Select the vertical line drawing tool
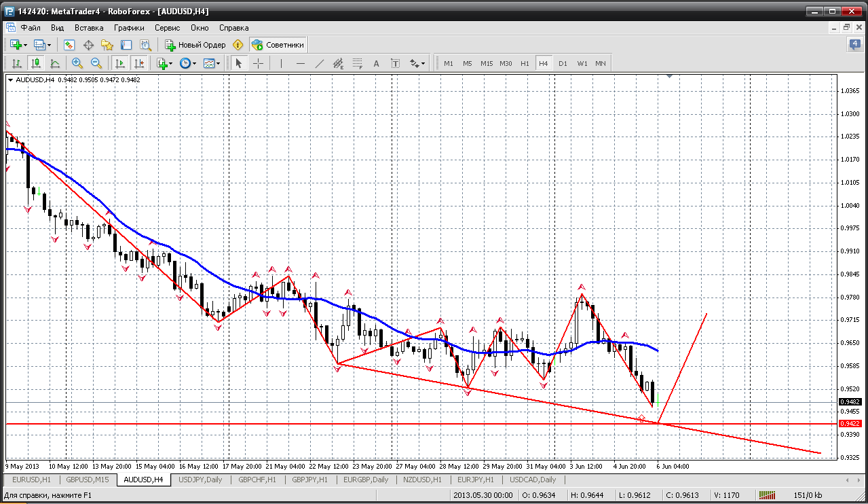Image resolution: width=868 pixels, height=504 pixels. pos(281,63)
